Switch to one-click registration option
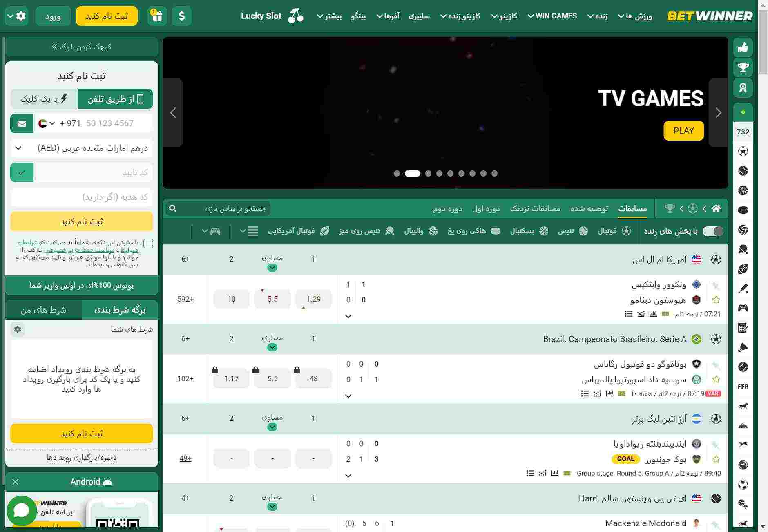 44,99
